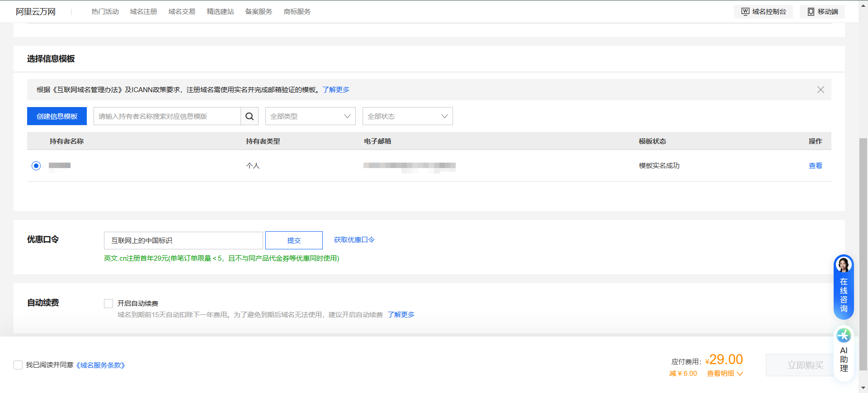Submit the coupon code with 提交
This screenshot has width=868, height=393.
click(x=294, y=240)
